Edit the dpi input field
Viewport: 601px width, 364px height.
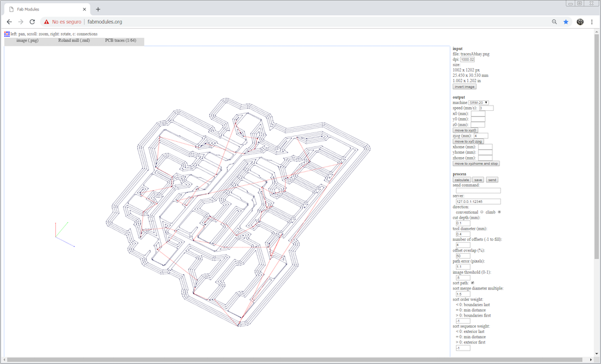[x=467, y=59]
